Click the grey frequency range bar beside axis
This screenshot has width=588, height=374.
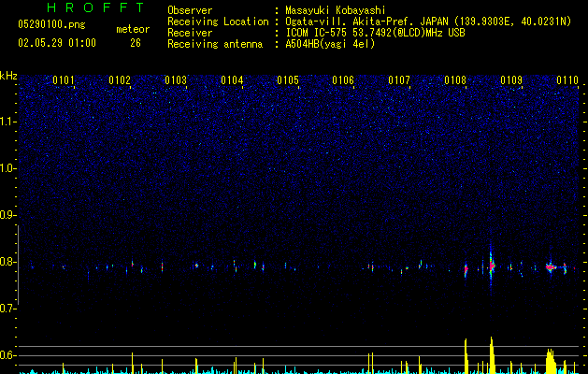tap(18, 265)
